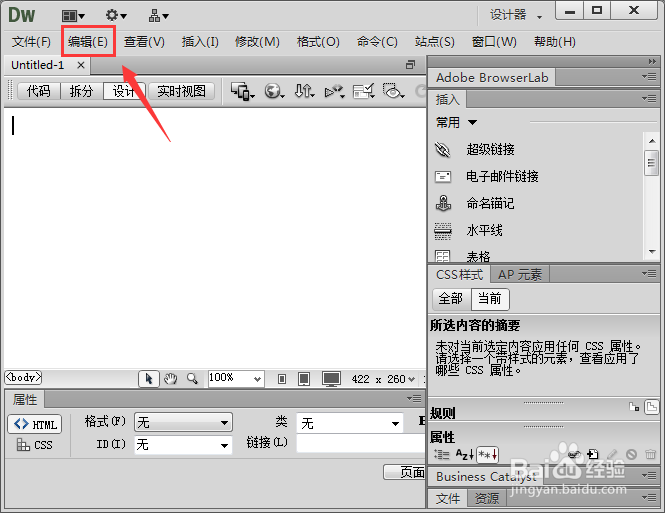Open the 100% zoom level dropdown
Screen dimensions: 665x513
[x=236, y=379]
